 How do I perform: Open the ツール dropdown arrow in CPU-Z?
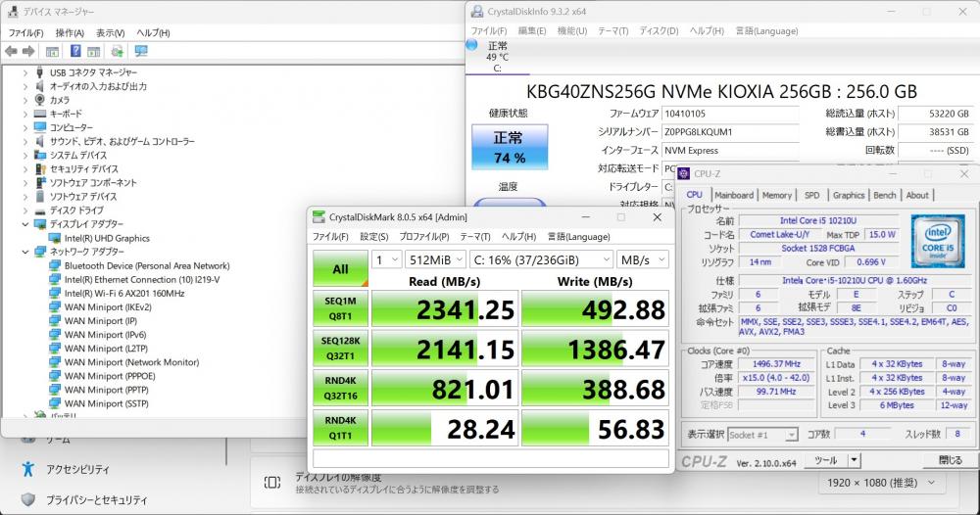click(x=854, y=460)
